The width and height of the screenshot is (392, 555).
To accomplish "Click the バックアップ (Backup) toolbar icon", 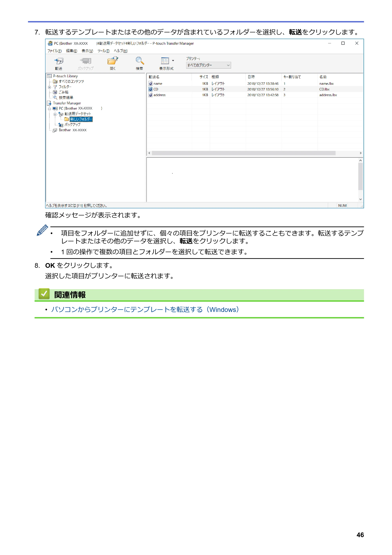I will (x=85, y=61).
